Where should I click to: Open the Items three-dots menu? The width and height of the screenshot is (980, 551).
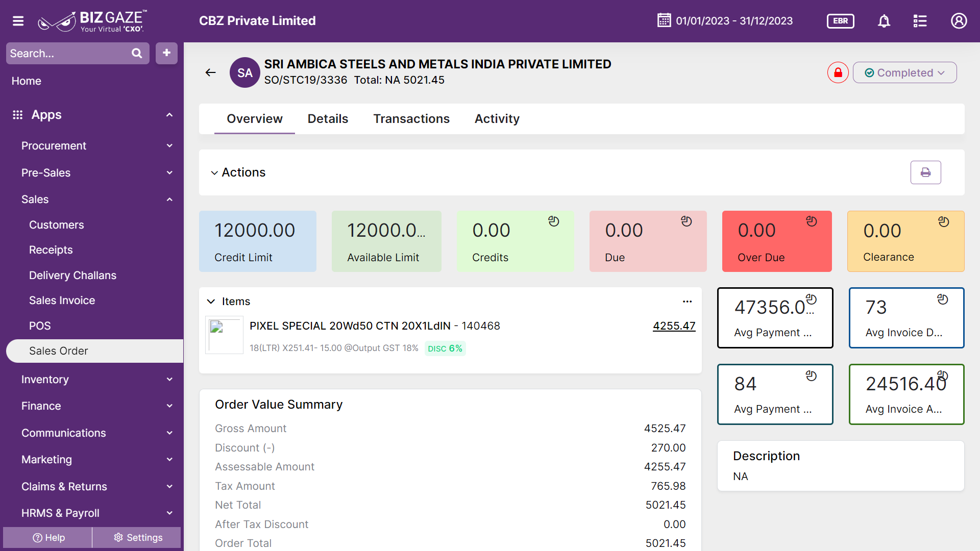[688, 302]
